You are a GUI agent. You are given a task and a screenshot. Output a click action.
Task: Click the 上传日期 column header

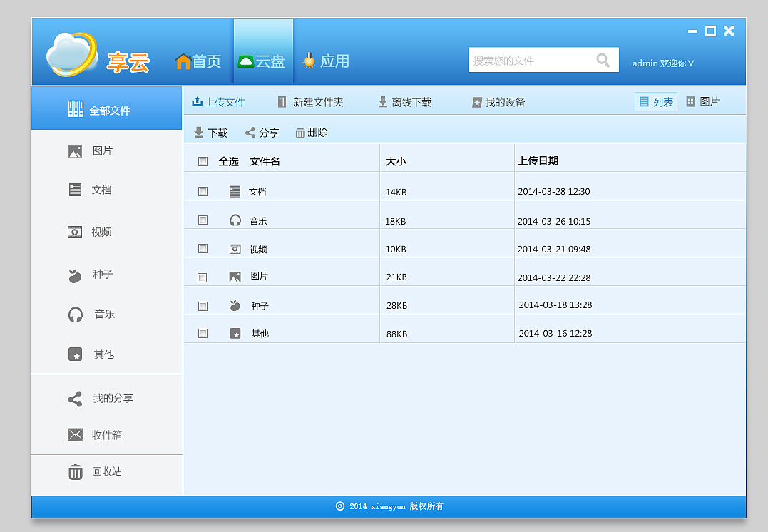click(x=538, y=160)
